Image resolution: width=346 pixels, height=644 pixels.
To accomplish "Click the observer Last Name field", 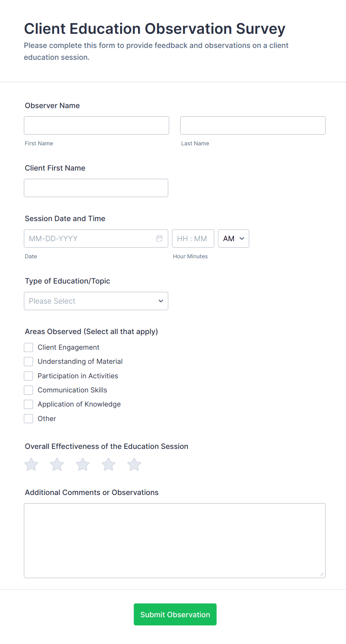I will click(253, 126).
